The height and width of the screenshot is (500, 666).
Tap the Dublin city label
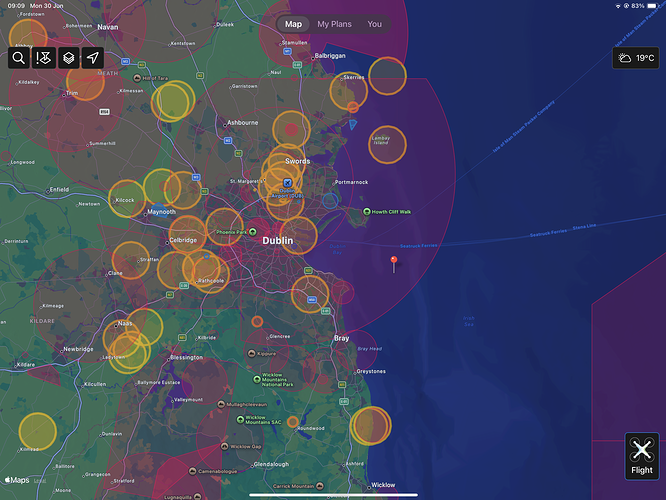click(277, 240)
